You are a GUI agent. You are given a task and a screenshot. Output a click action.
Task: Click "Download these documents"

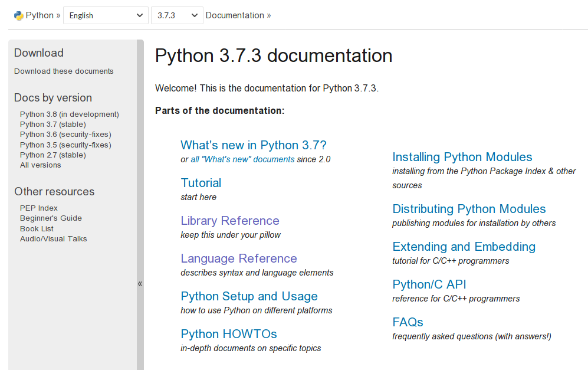63,71
